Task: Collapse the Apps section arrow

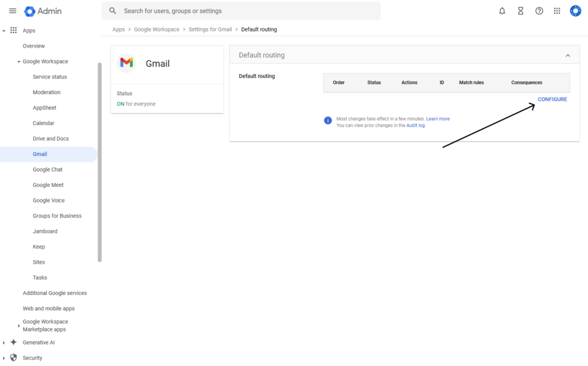Action: (x=4, y=31)
